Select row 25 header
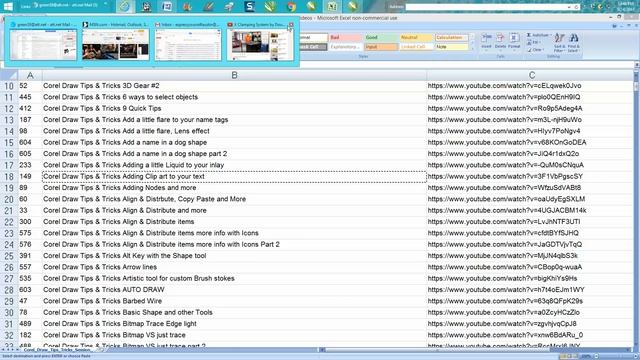The width and height of the screenshot is (640, 360). pos(9,256)
